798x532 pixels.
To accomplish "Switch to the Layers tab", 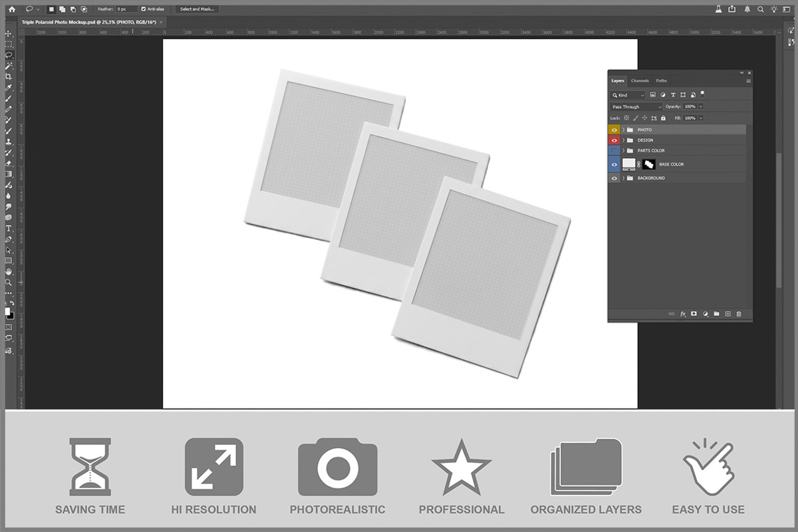I will pos(618,80).
